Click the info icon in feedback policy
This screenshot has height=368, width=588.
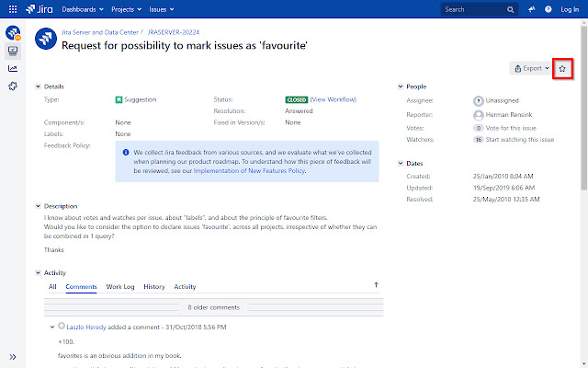tap(126, 153)
